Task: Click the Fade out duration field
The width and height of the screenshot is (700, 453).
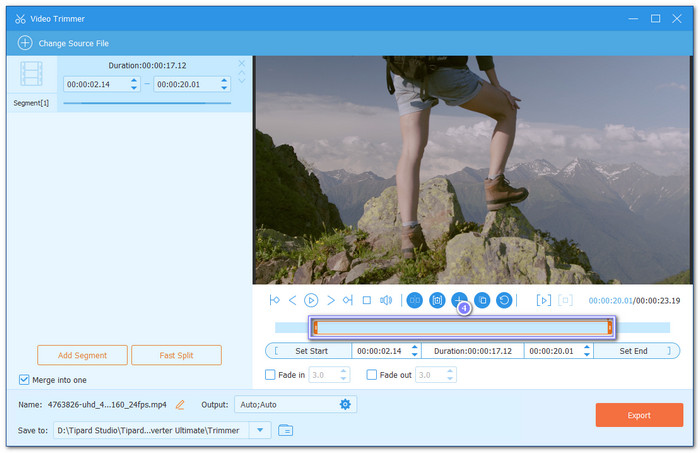Action: [436, 375]
